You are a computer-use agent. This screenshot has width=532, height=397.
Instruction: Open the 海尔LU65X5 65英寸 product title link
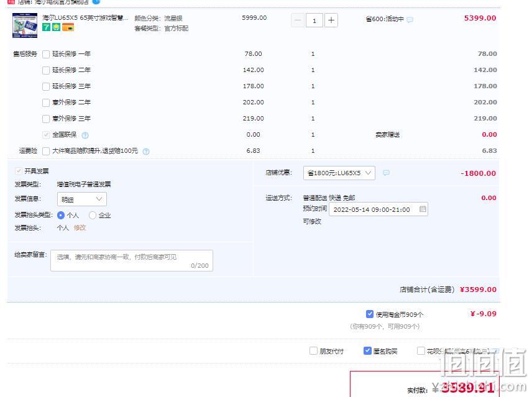pyautogui.click(x=85, y=17)
